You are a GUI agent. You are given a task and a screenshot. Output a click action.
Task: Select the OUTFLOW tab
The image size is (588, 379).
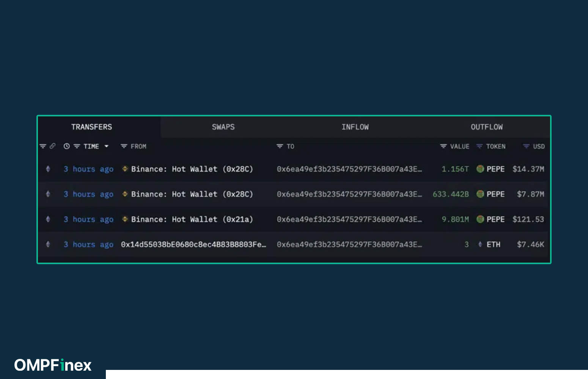486,127
